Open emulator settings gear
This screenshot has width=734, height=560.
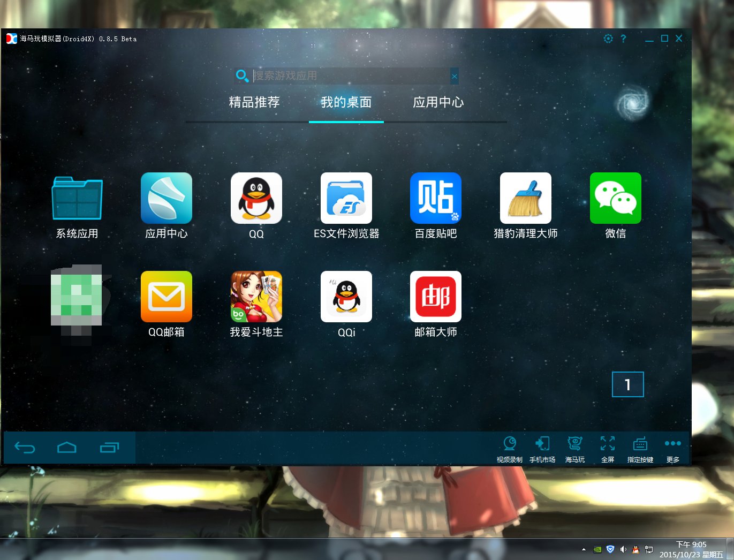tap(608, 39)
